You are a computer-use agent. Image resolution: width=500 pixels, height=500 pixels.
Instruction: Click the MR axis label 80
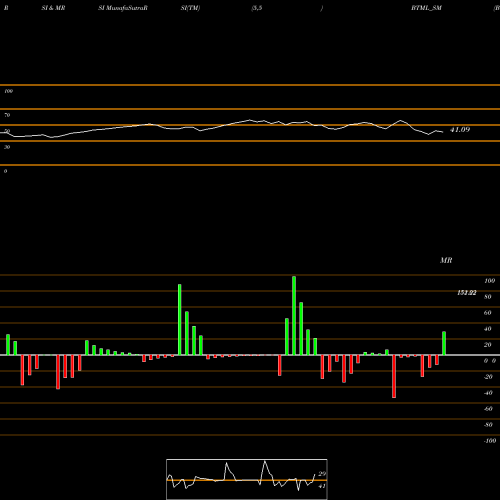point(488,297)
